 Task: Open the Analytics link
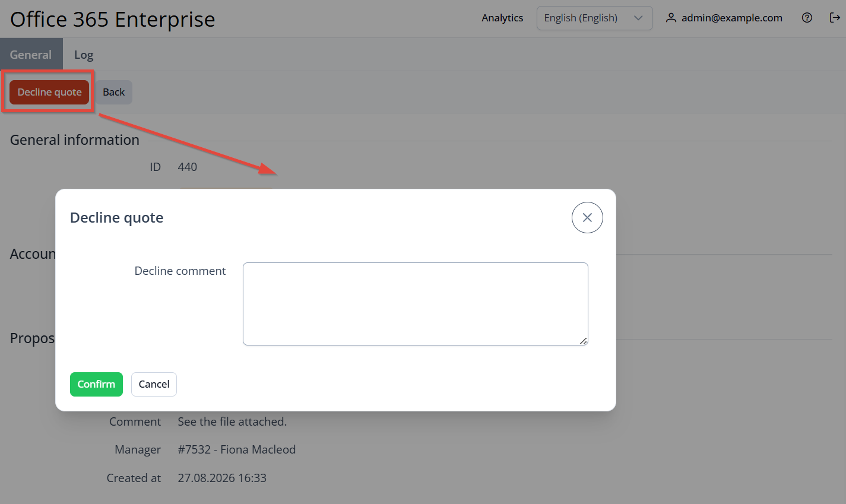pos(502,18)
